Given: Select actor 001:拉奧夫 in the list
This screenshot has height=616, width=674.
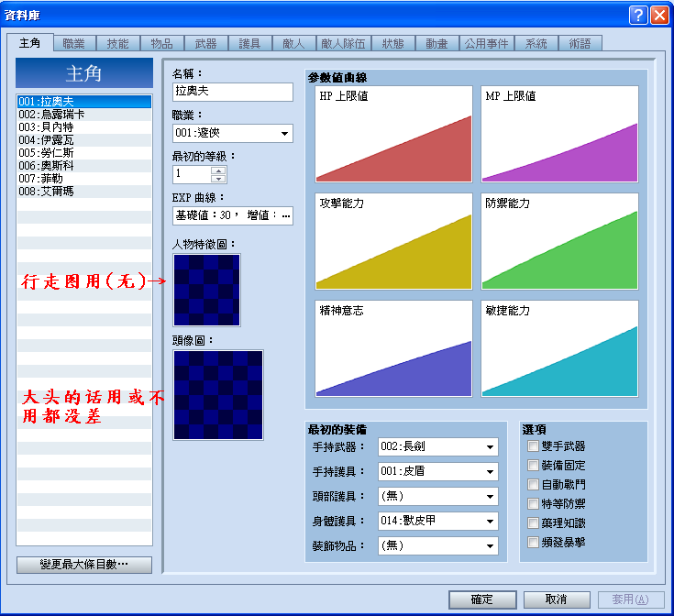Looking at the screenshot, I should [84, 102].
